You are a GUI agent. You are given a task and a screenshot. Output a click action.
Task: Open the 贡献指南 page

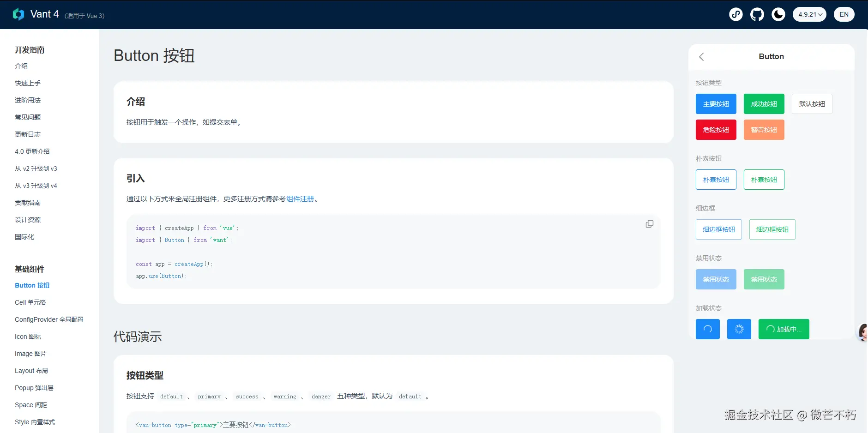[x=28, y=203]
